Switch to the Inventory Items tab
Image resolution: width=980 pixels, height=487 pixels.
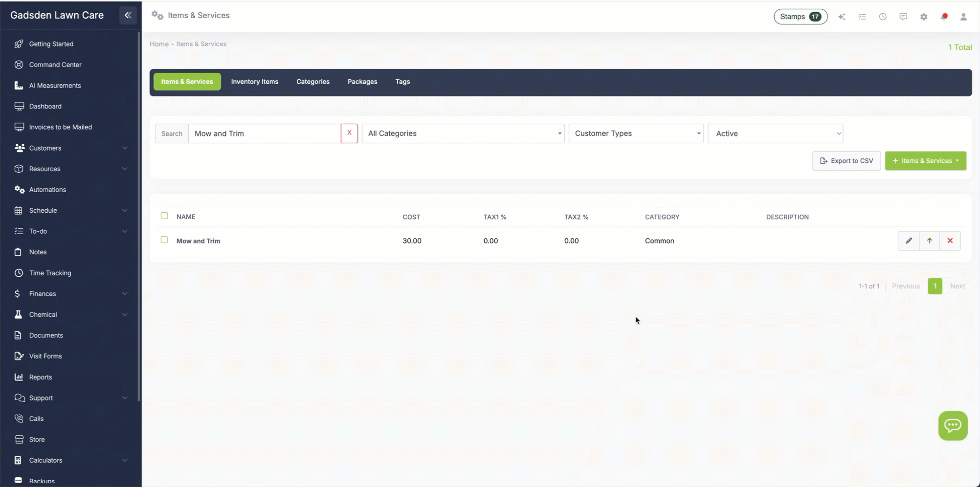254,82
